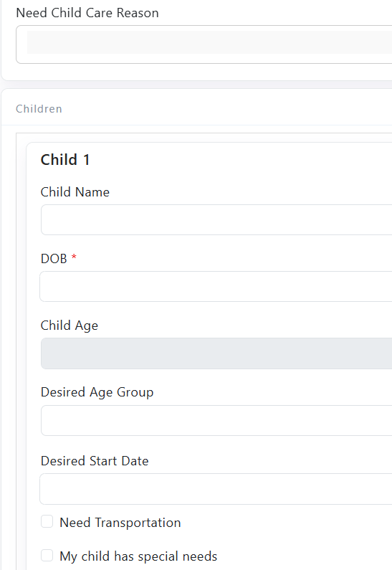Click the Need Child Care Reason input box

(x=204, y=44)
